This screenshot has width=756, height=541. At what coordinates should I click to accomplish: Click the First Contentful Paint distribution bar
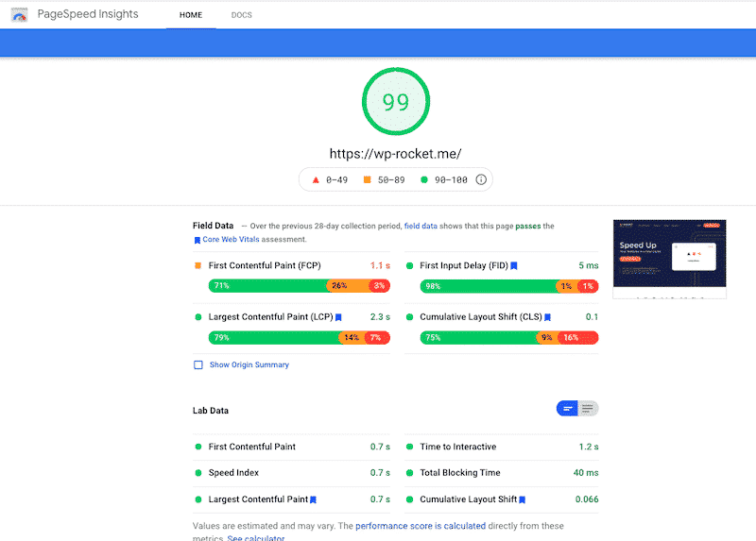tap(299, 285)
